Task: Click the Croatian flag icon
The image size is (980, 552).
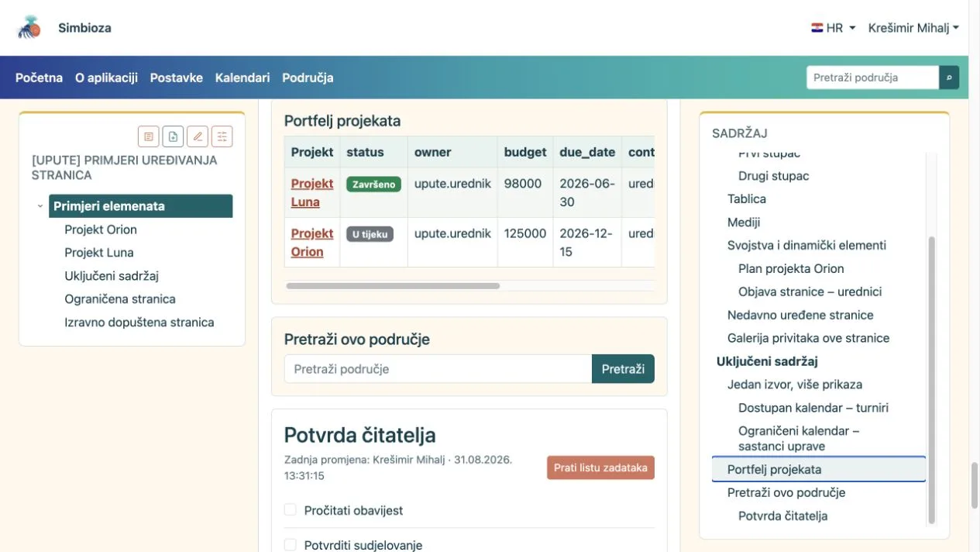Action: click(x=817, y=28)
